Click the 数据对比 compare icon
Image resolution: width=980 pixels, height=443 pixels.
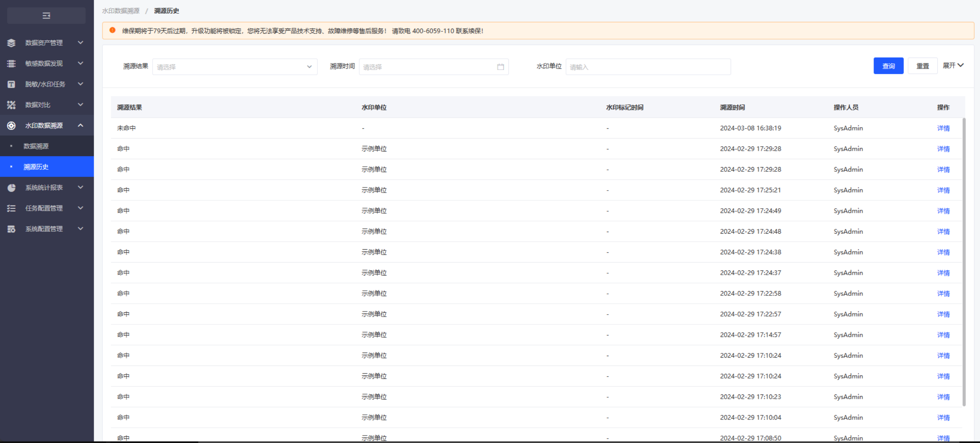(x=11, y=105)
